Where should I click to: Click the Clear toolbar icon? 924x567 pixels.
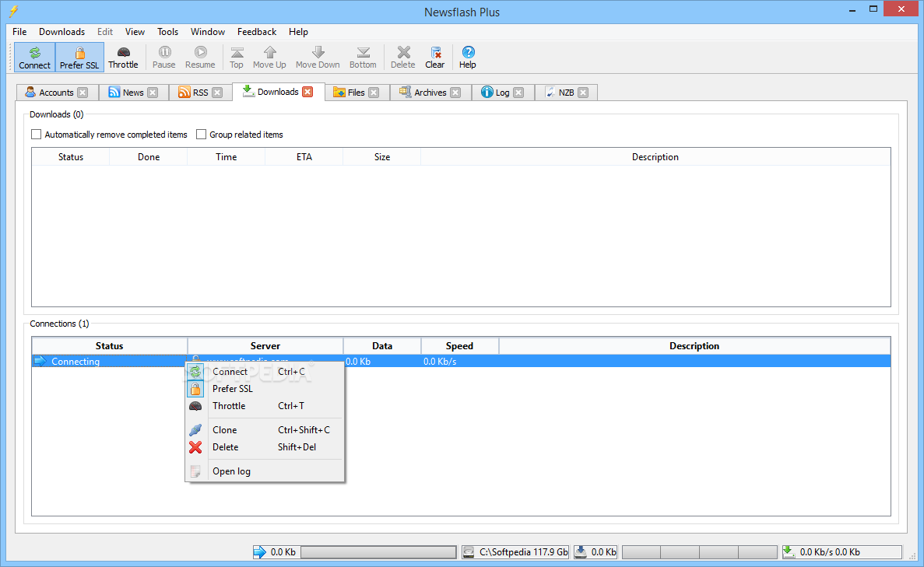point(435,57)
